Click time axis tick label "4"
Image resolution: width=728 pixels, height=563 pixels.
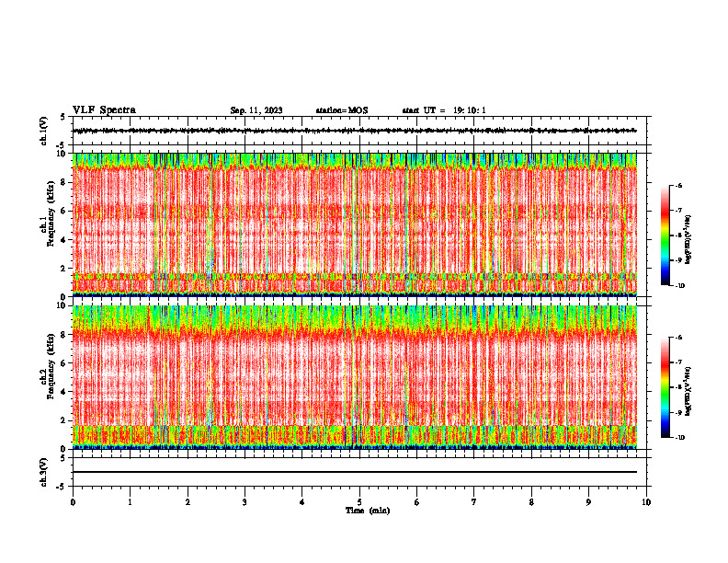coord(302,502)
